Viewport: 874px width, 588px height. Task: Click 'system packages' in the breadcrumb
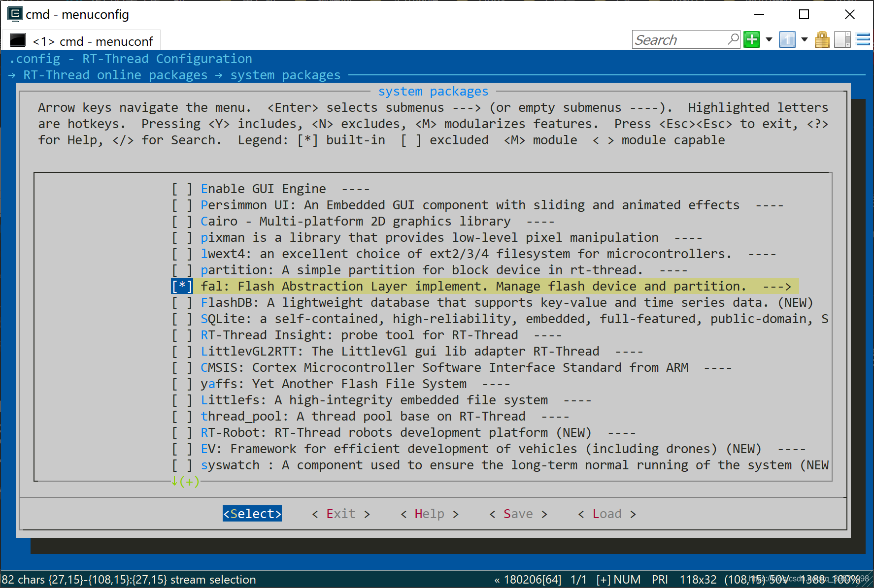285,75
